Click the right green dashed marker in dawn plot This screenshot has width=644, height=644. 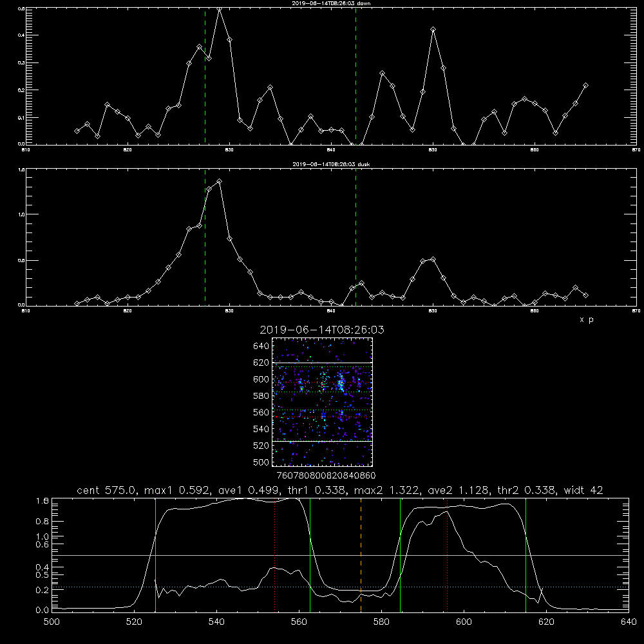355,76
